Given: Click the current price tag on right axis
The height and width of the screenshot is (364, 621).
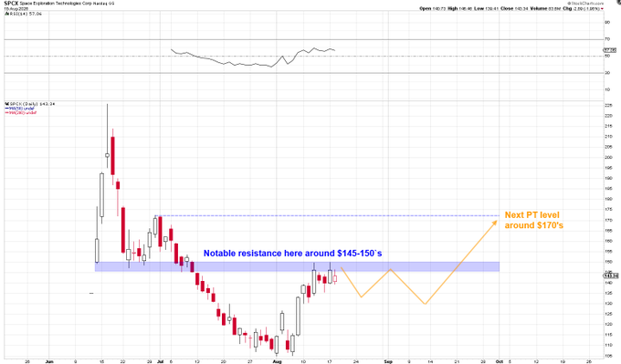Looking at the screenshot, I should 611,276.
